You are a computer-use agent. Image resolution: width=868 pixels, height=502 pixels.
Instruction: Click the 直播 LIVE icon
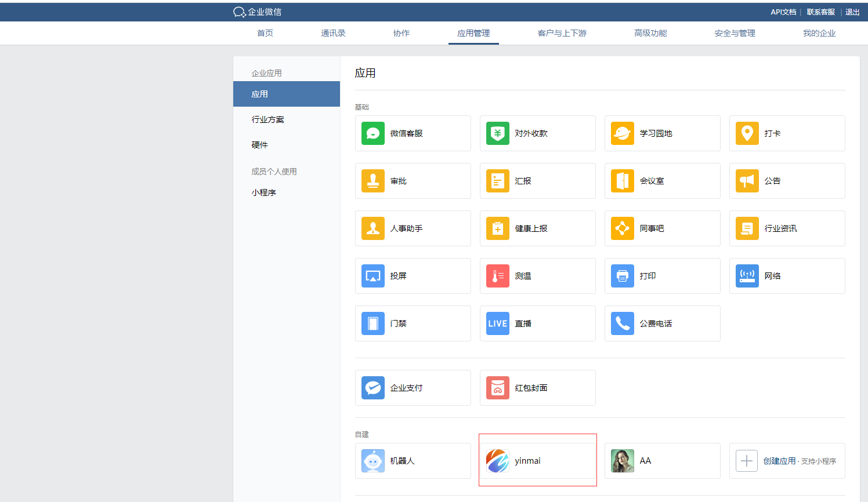pyautogui.click(x=497, y=323)
